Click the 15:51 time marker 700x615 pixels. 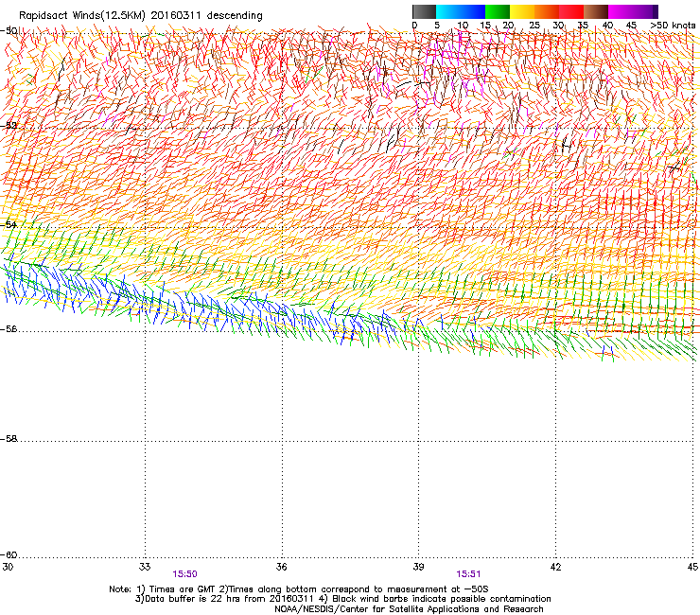[468, 574]
